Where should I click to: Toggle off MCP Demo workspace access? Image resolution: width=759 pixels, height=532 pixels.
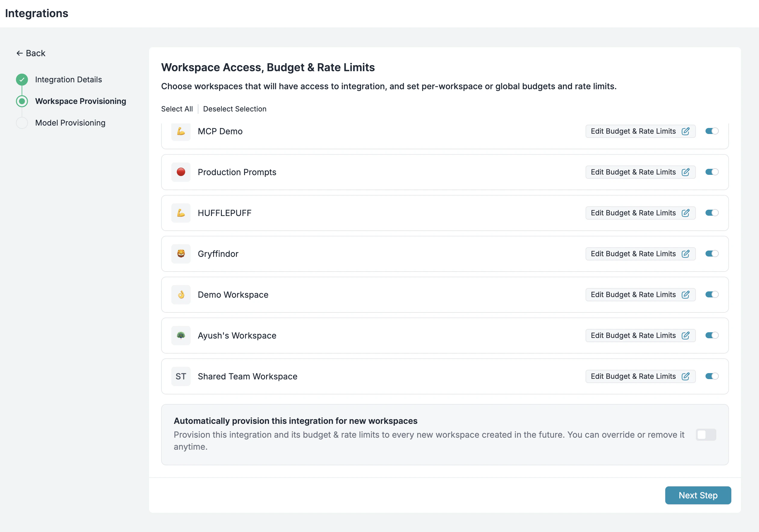click(x=712, y=131)
